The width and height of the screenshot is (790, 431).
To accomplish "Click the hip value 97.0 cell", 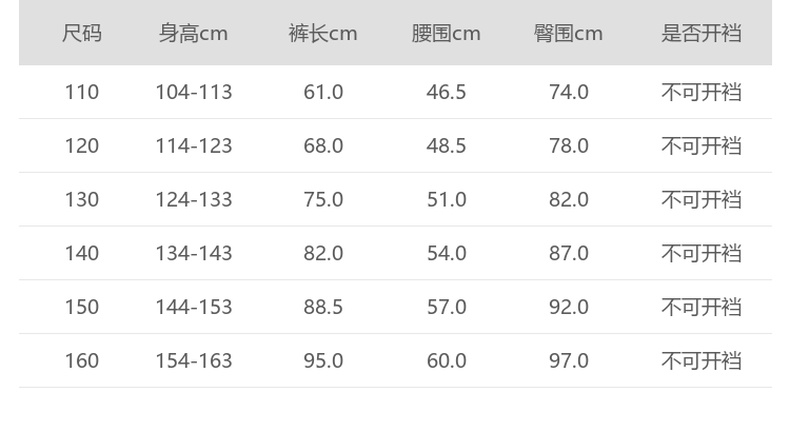I will (568, 361).
